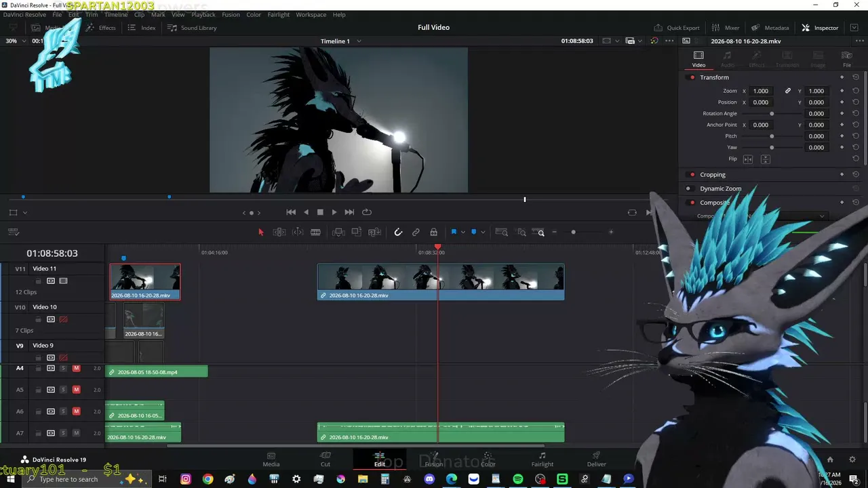Screen dimensions: 868x488
Task: Mute audio track A5
Action: (76, 390)
